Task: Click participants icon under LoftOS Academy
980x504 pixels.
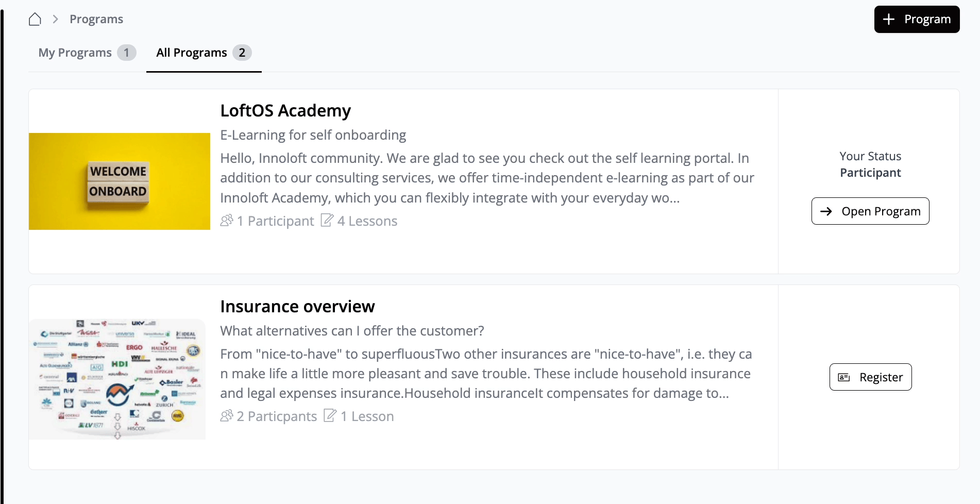Action: point(227,221)
